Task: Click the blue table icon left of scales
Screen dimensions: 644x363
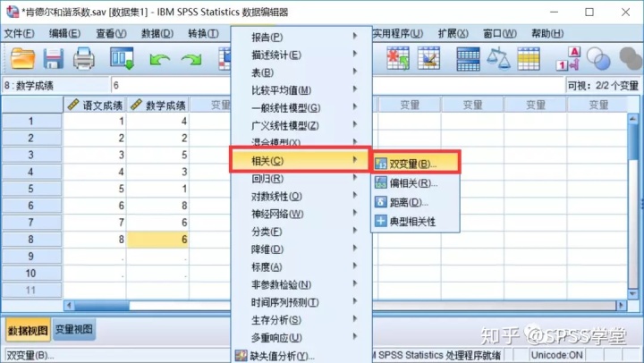Action: pyautogui.click(x=468, y=59)
